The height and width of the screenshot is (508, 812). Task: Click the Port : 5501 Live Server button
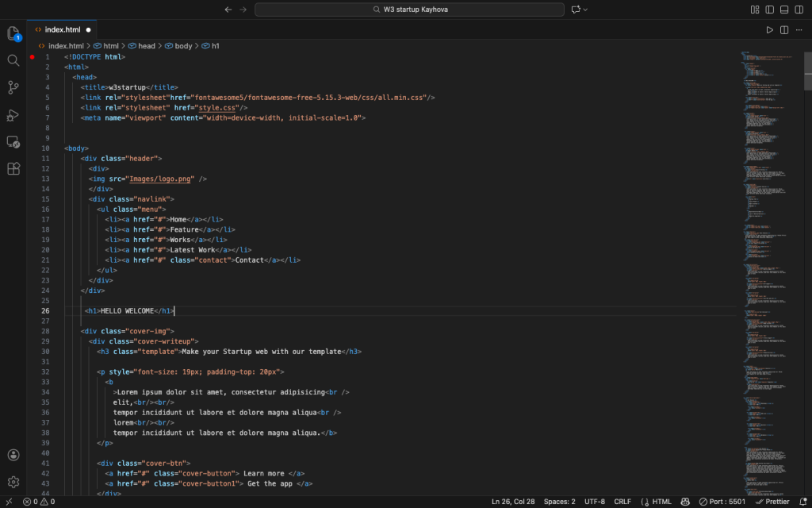pyautogui.click(x=722, y=502)
